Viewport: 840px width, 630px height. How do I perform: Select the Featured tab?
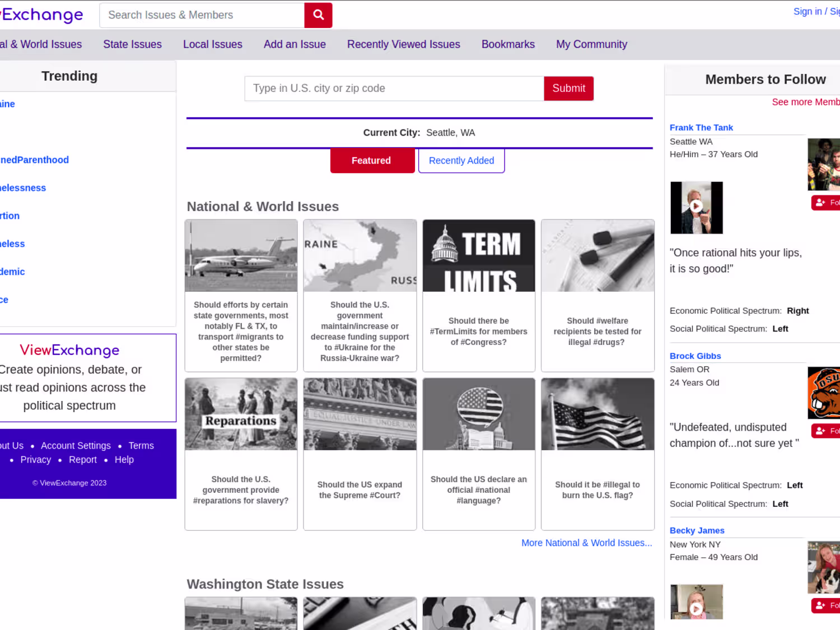coord(372,161)
